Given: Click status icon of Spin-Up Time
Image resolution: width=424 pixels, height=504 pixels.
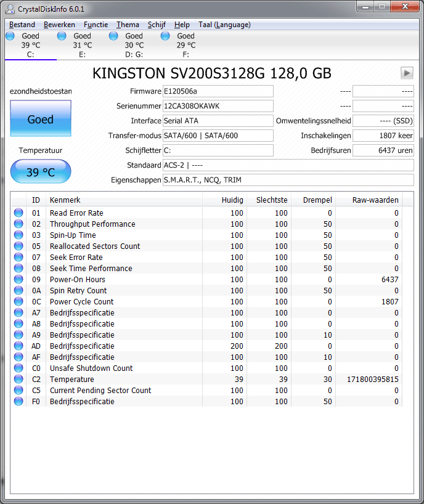Looking at the screenshot, I should point(18,235).
